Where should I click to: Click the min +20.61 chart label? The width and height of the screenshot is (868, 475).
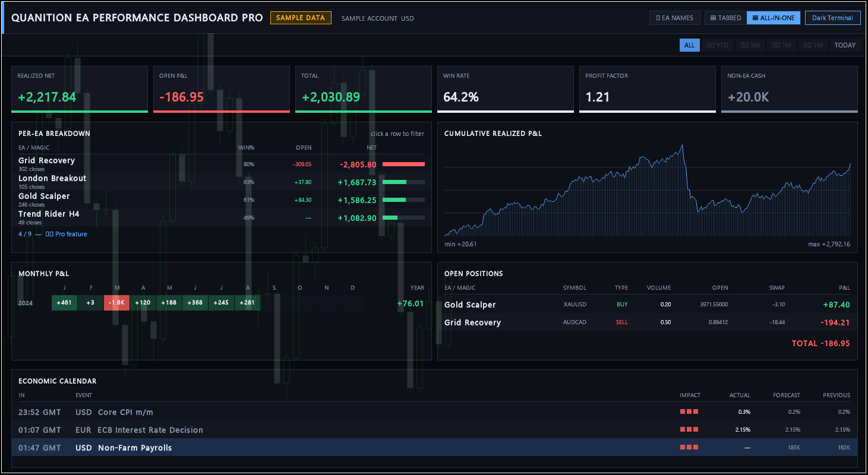click(460, 244)
